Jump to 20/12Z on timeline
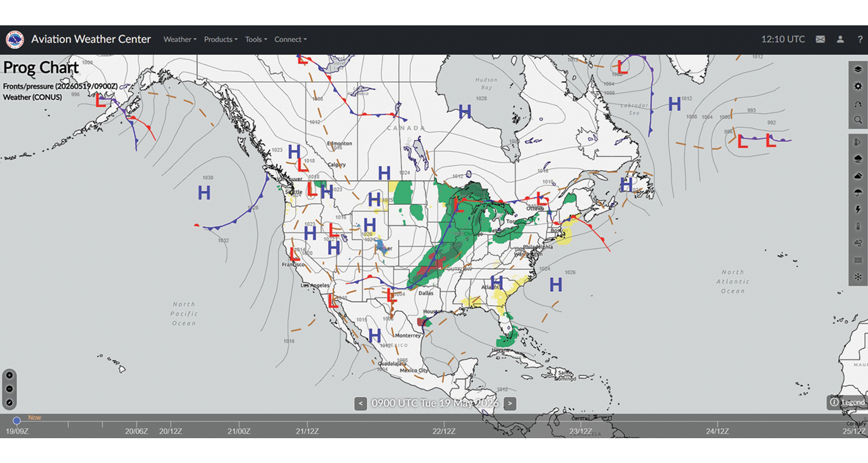This screenshot has width=868, height=463. click(x=170, y=431)
